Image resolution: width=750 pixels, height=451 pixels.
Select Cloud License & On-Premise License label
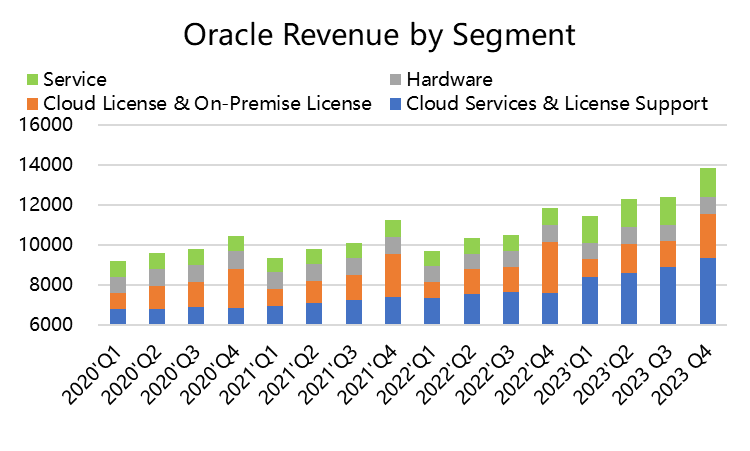click(x=207, y=104)
